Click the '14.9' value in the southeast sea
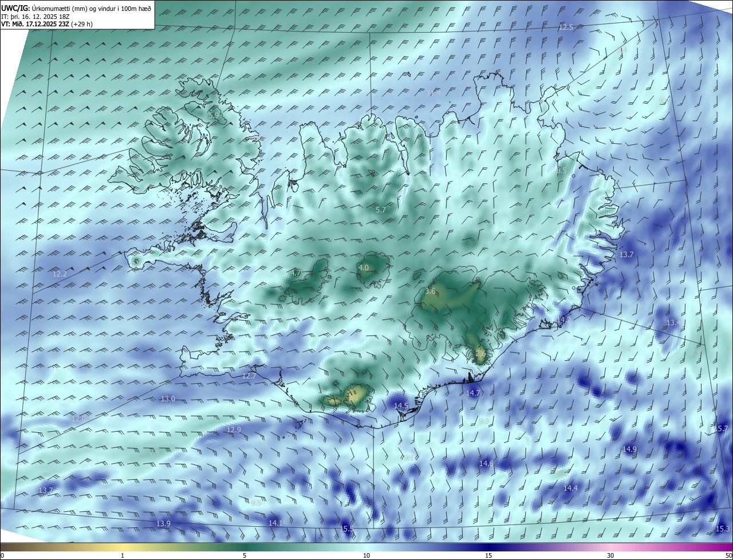Viewport: 733px width, 560px height. 629,449
